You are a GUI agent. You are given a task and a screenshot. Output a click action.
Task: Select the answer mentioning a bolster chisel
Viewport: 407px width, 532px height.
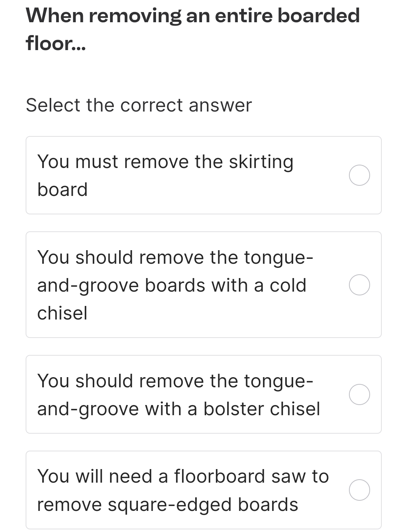click(179, 394)
